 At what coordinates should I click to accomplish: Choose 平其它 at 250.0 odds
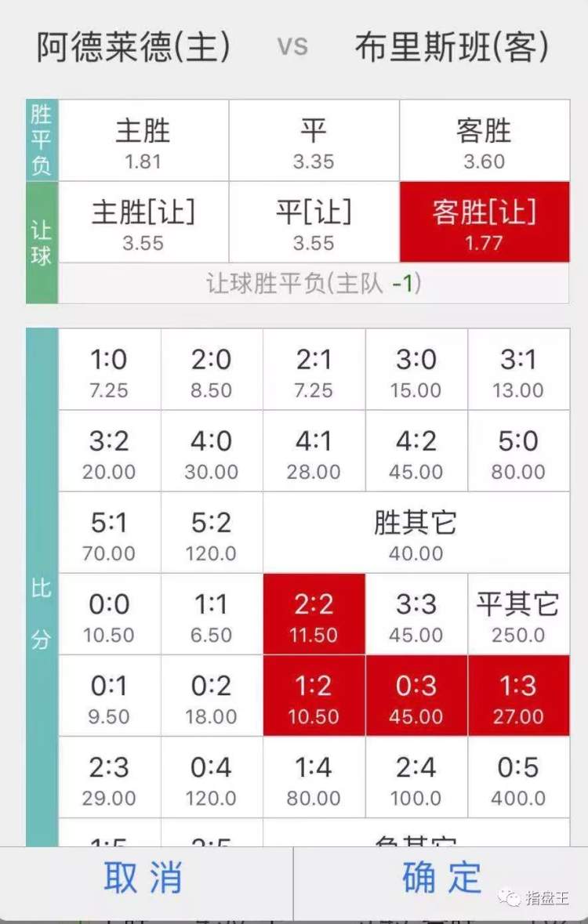(518, 614)
